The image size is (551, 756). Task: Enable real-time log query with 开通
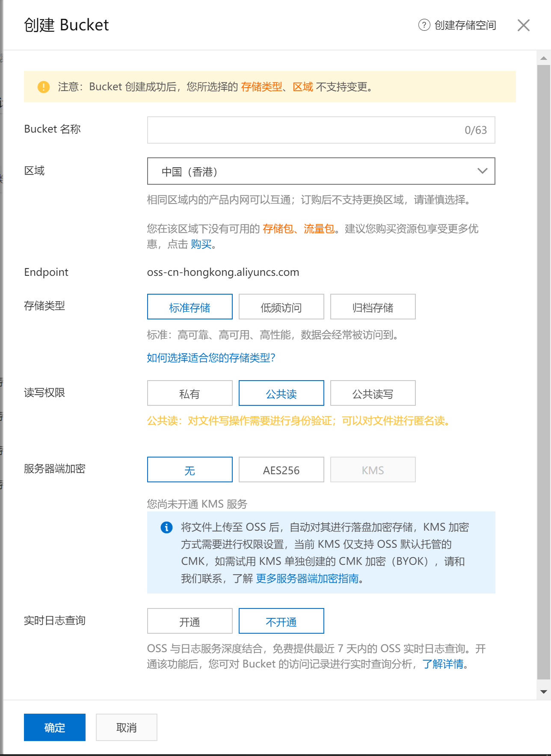(190, 621)
